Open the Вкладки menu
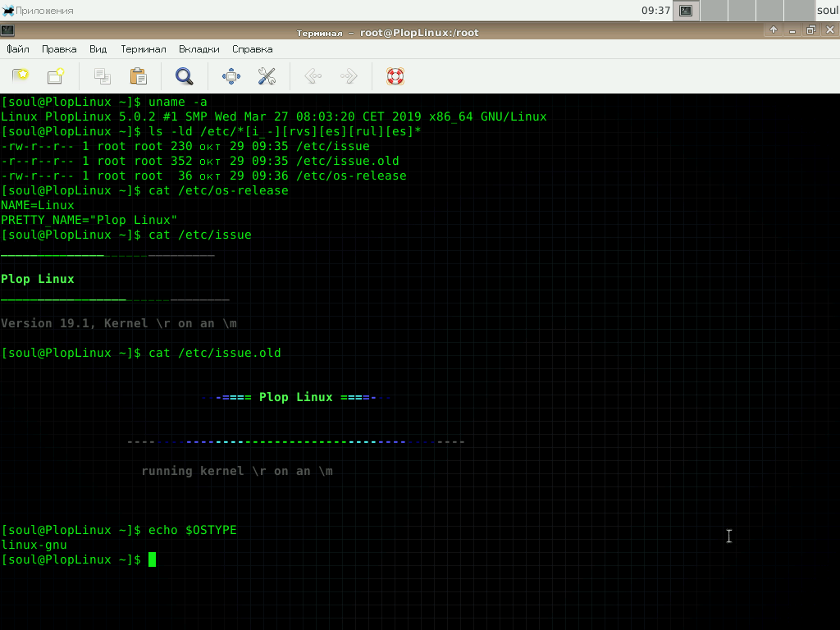Viewport: 840px width, 630px height. 199,49
